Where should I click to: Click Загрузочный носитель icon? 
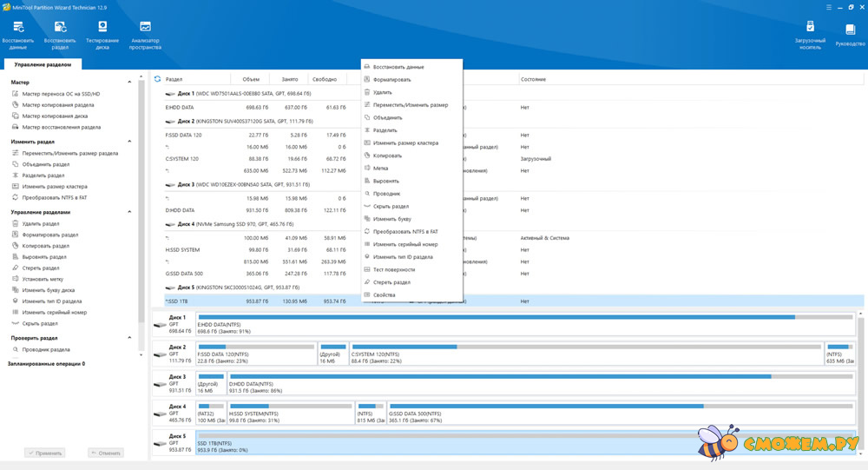(x=810, y=35)
